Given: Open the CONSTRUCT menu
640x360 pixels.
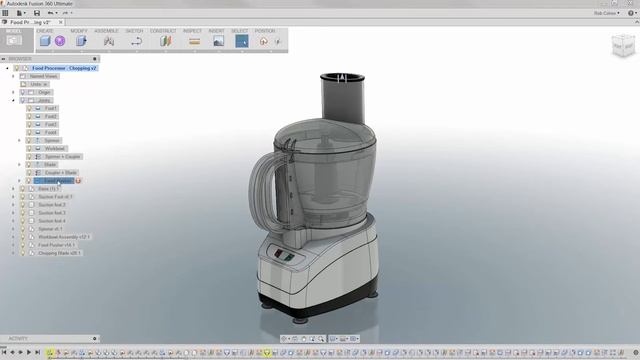Looking at the screenshot, I should 163,31.
